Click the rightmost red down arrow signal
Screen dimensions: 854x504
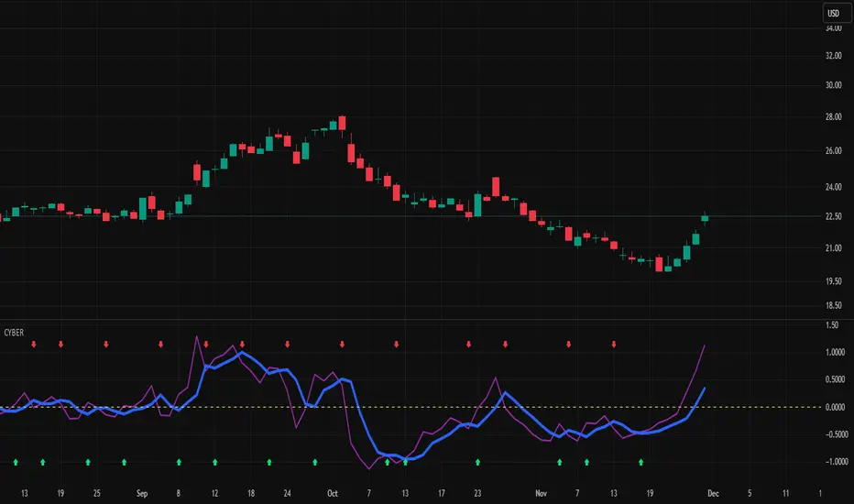[614, 345]
